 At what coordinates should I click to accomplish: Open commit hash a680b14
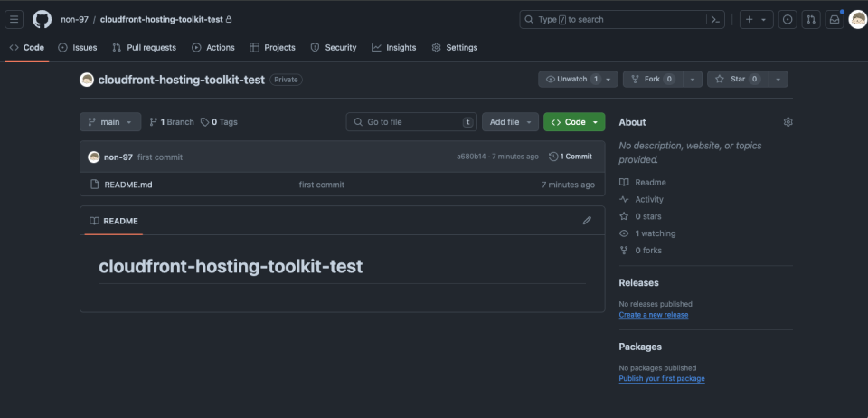coord(470,157)
